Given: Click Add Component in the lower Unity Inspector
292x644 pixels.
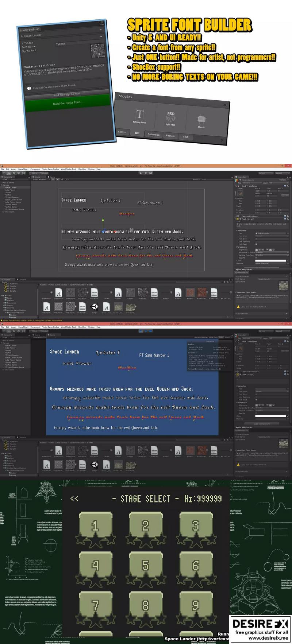Looking at the screenshot, I should coord(262,424).
